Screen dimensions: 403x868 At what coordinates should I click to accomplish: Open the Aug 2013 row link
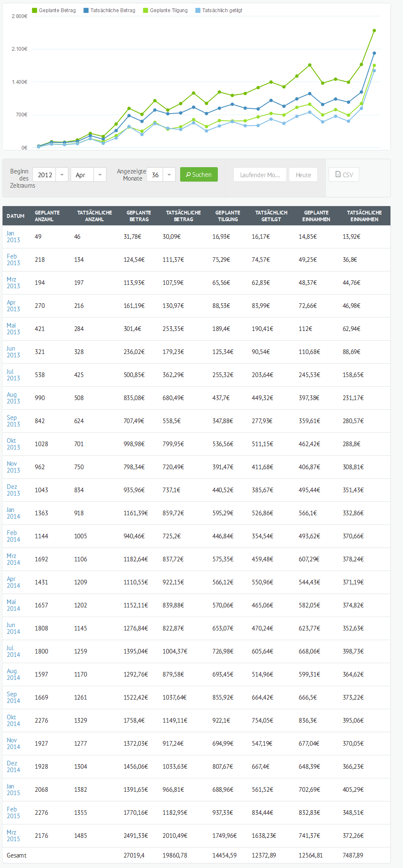coord(13,398)
